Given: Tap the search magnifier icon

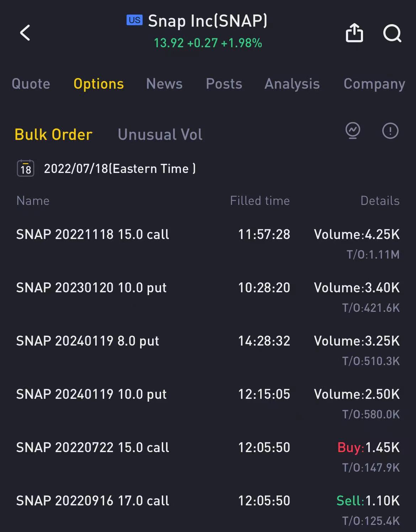Looking at the screenshot, I should coord(392,33).
